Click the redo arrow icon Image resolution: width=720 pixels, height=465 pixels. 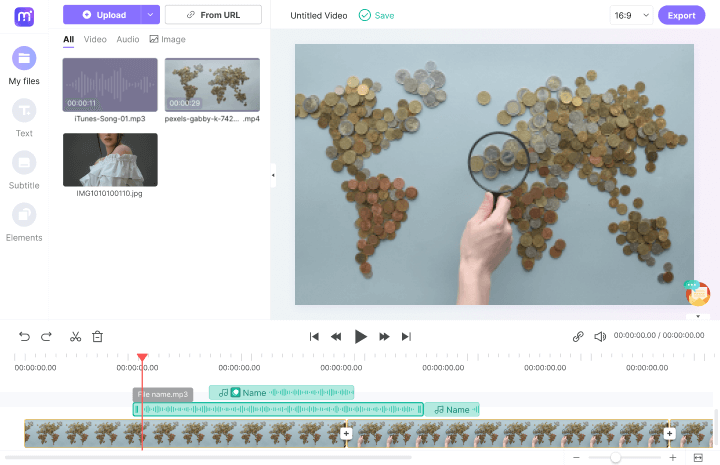click(46, 337)
